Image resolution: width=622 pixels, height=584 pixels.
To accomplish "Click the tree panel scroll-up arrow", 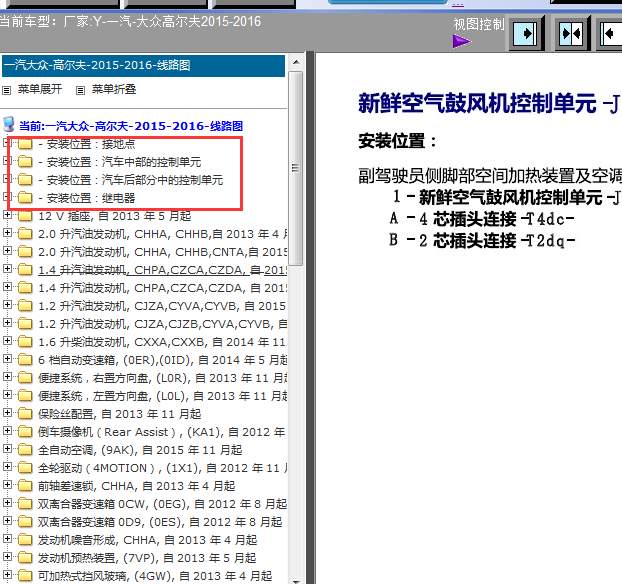I will pos(296,62).
